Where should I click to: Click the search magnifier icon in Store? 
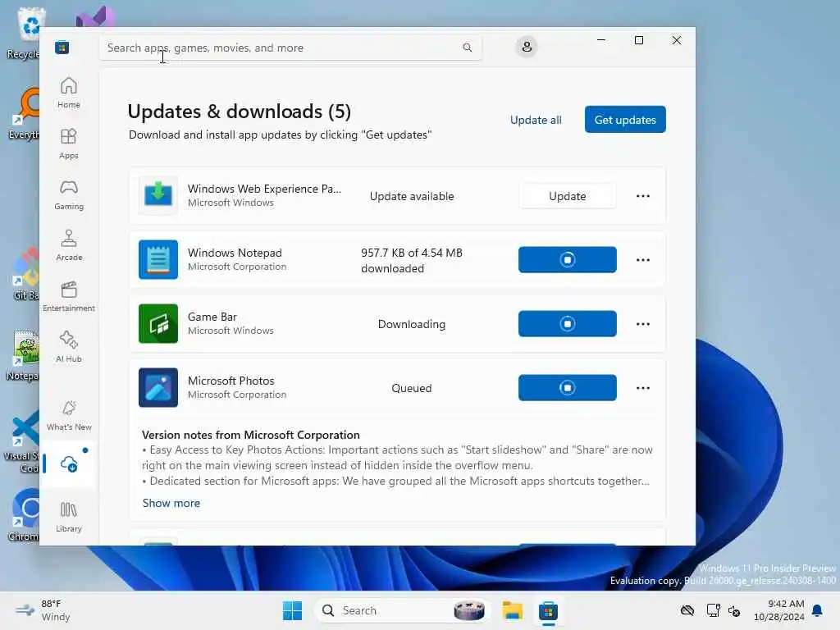pyautogui.click(x=467, y=48)
